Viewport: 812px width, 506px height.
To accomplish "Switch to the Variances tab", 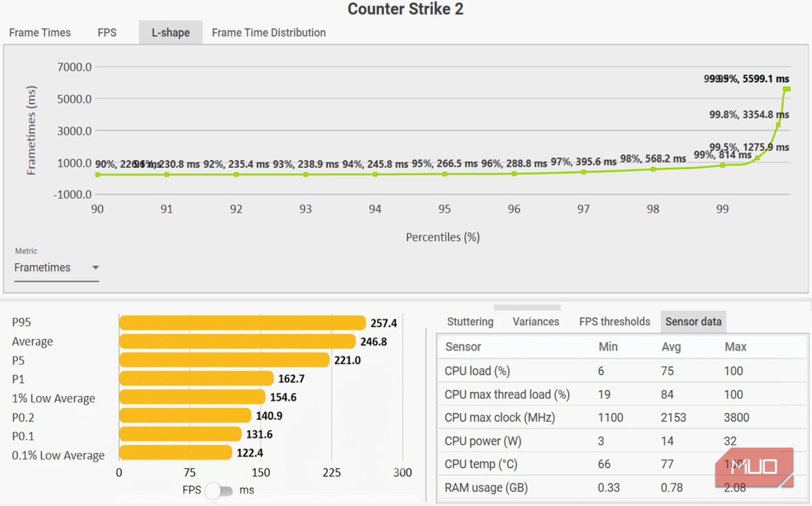I will (x=536, y=322).
